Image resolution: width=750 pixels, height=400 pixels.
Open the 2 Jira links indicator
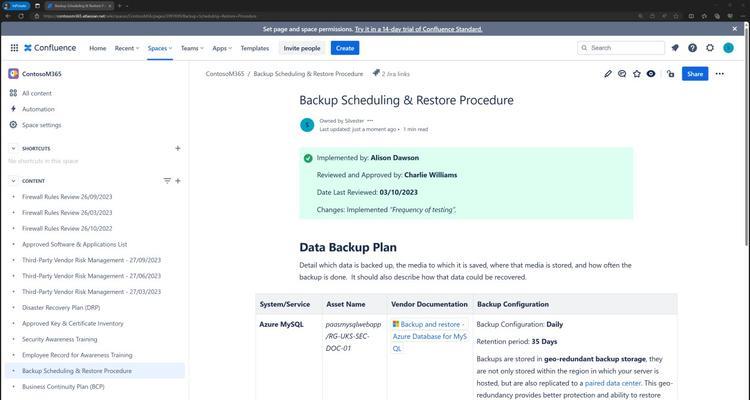[x=391, y=74]
